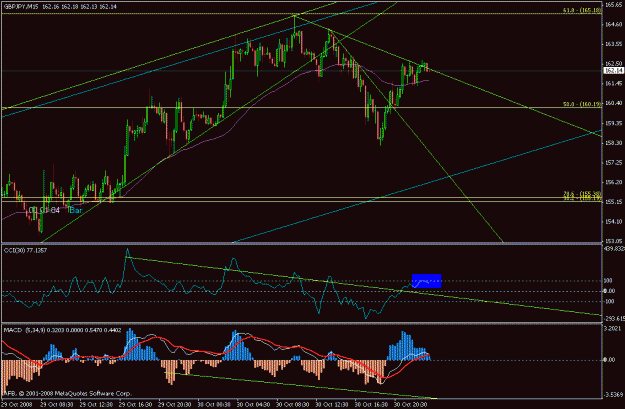Click the 30 Oct 08:30 time axis label
Screen dimensions: 625x409
tap(293, 405)
